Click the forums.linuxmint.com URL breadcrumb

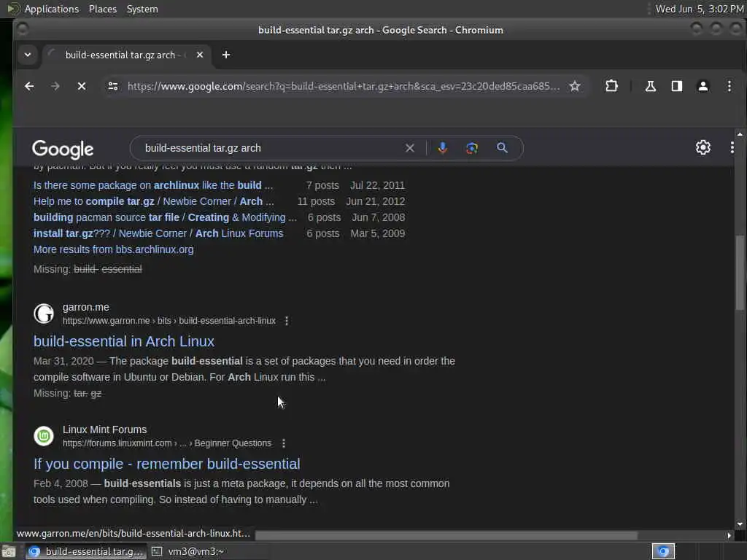(167, 443)
